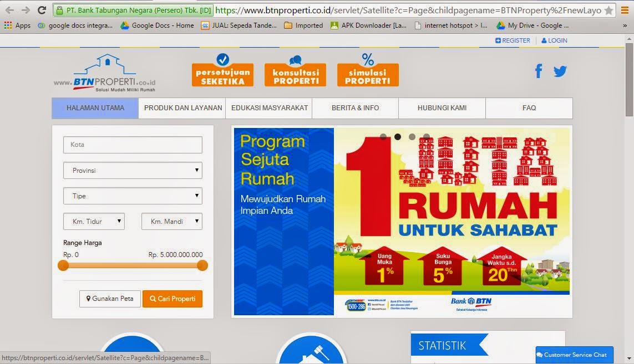This screenshot has height=364, width=634.
Task: Select the EDUKASI MASYARAKAT tab
Action: [269, 108]
